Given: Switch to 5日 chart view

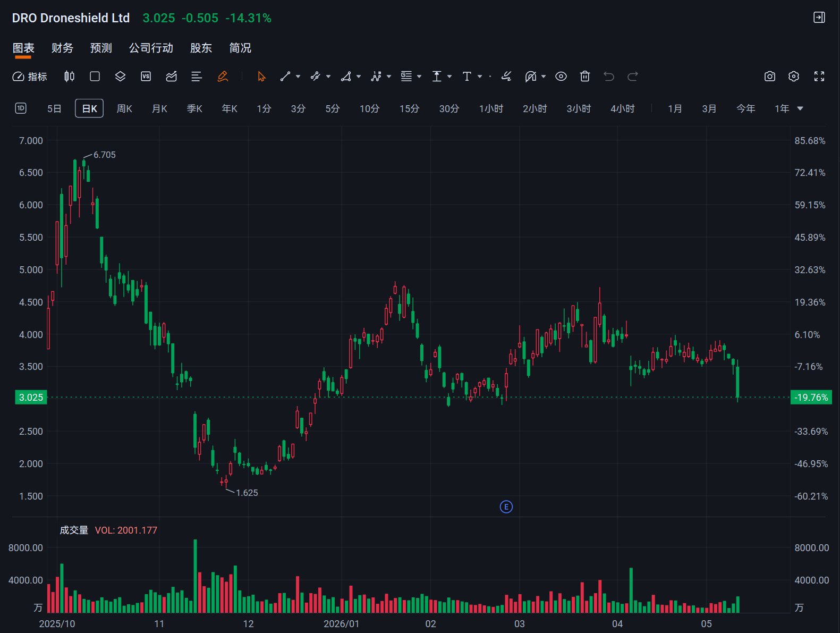Looking at the screenshot, I should click(54, 108).
